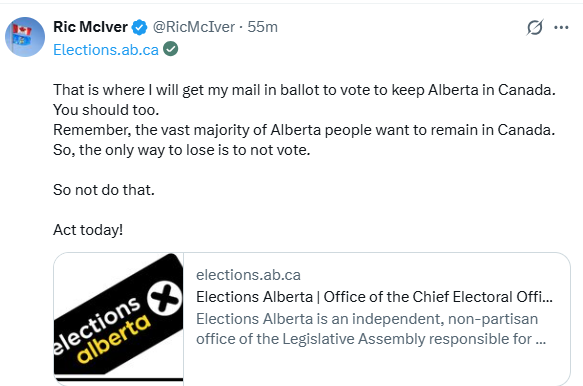Click the Elections Alberta logo thumbnail
Viewport: 583px width, 386px height.
pyautogui.click(x=119, y=318)
